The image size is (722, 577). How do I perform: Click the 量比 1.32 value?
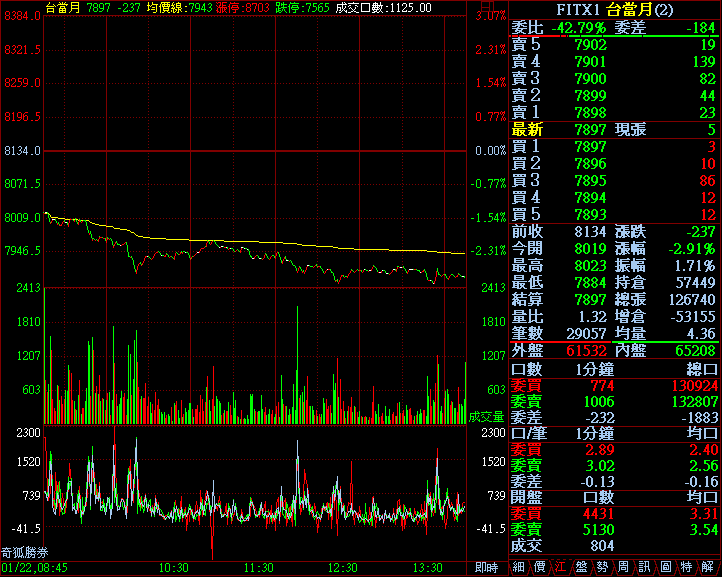593,316
